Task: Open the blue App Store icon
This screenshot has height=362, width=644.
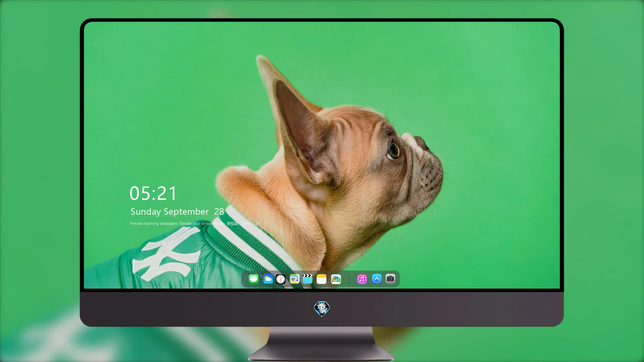Action: tap(377, 279)
